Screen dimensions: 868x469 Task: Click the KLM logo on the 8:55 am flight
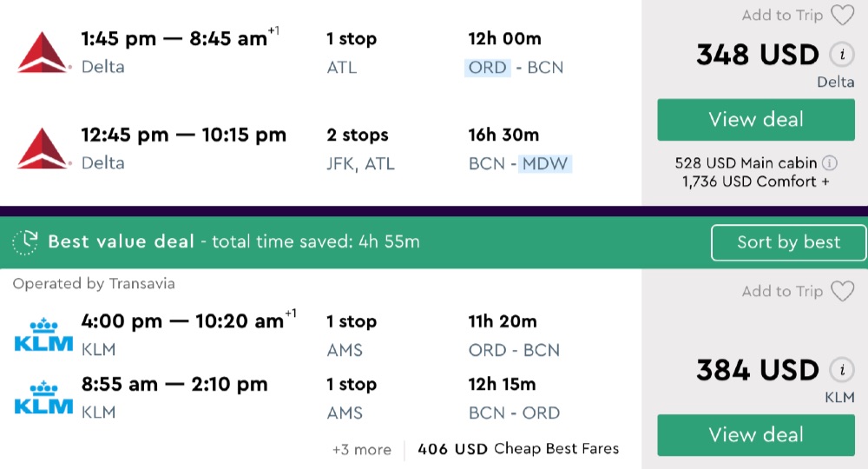coord(43,397)
